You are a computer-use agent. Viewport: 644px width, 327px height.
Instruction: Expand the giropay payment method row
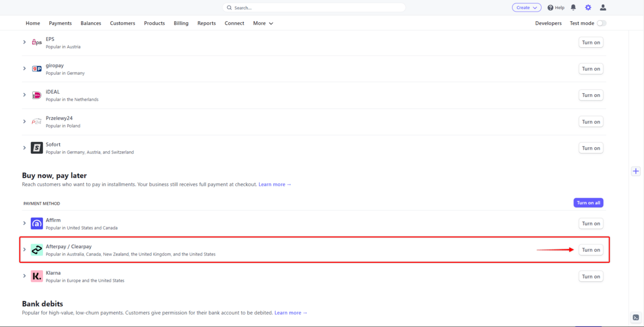coord(24,68)
